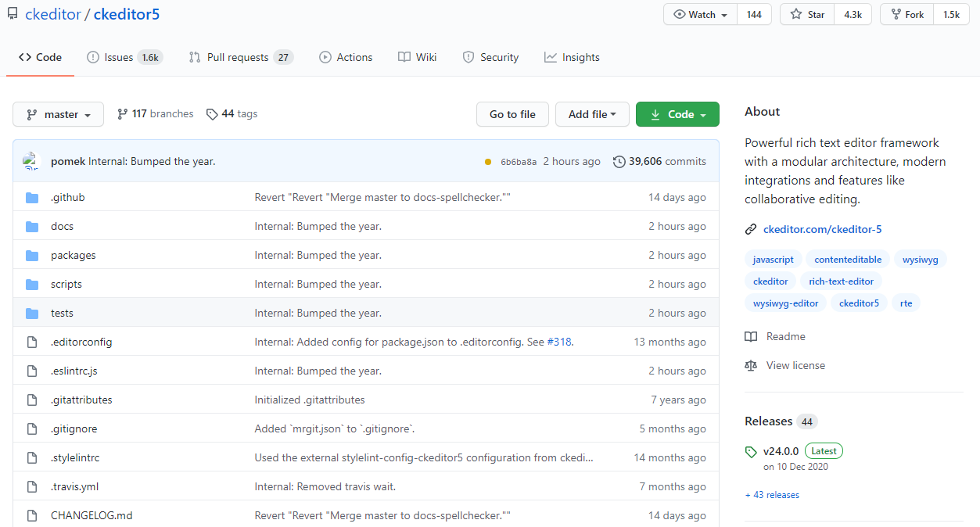
Task: Expand the green Code dropdown
Action: pyautogui.click(x=677, y=114)
